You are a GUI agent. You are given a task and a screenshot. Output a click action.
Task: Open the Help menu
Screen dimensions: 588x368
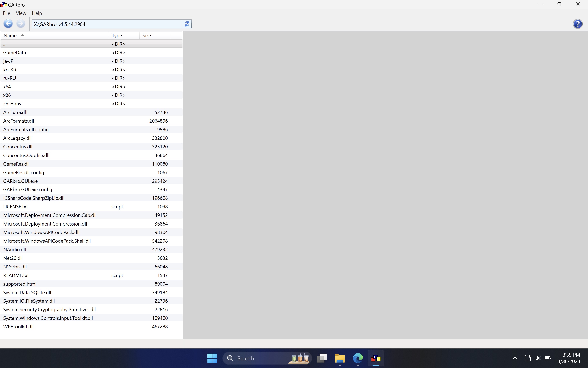point(37,13)
